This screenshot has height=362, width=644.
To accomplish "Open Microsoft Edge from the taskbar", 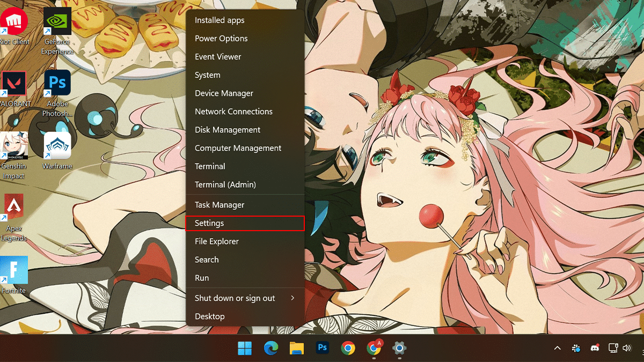I will coord(271,348).
